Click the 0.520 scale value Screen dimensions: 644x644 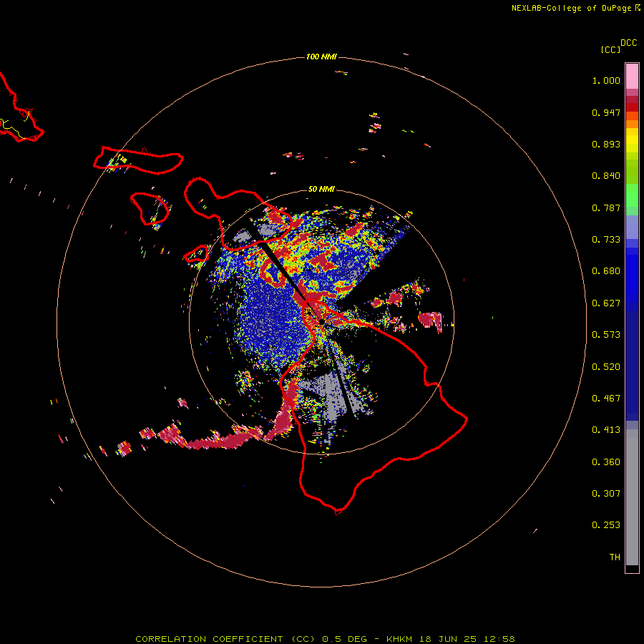606,367
